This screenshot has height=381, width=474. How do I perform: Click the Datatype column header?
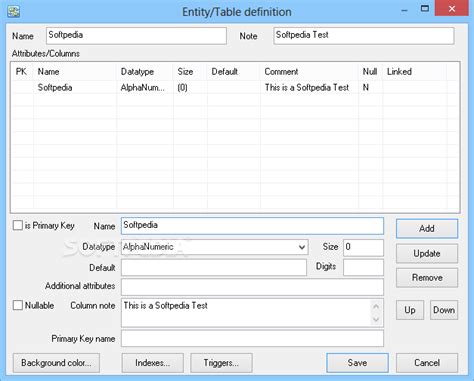(145, 71)
